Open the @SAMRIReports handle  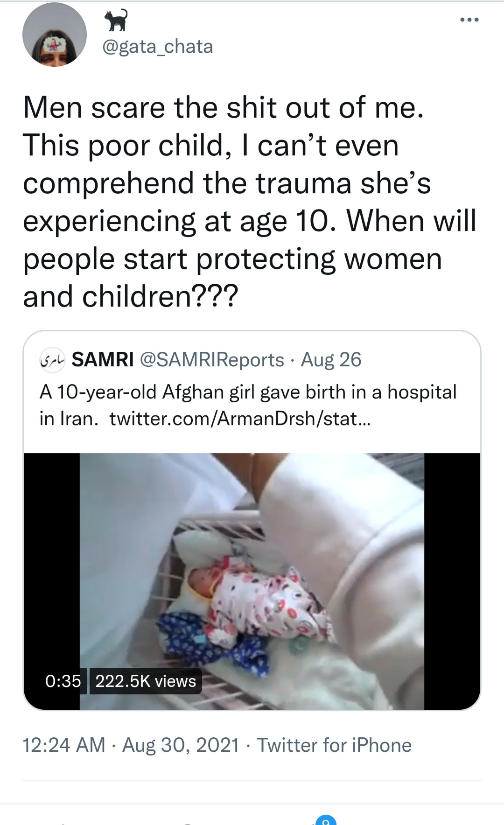[211, 360]
